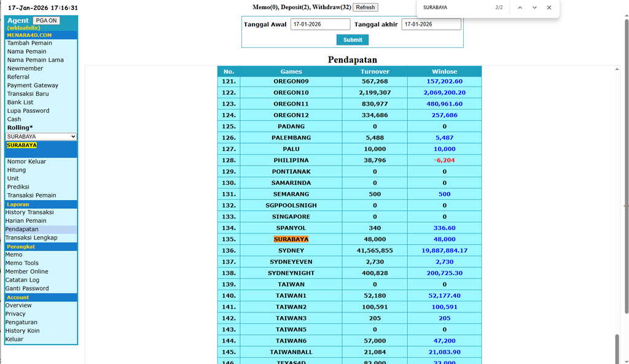Open Harian Pemain report
The width and height of the screenshot is (629, 364).
[26, 221]
